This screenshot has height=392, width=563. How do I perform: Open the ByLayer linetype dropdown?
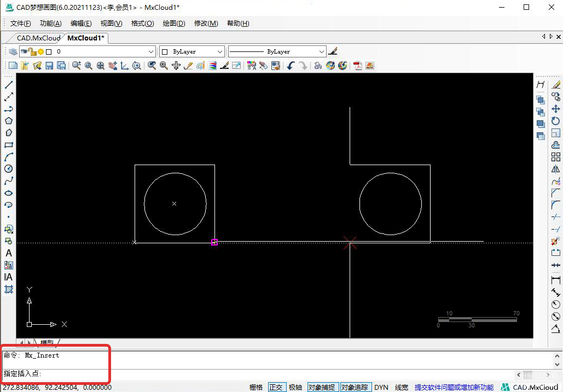click(321, 51)
